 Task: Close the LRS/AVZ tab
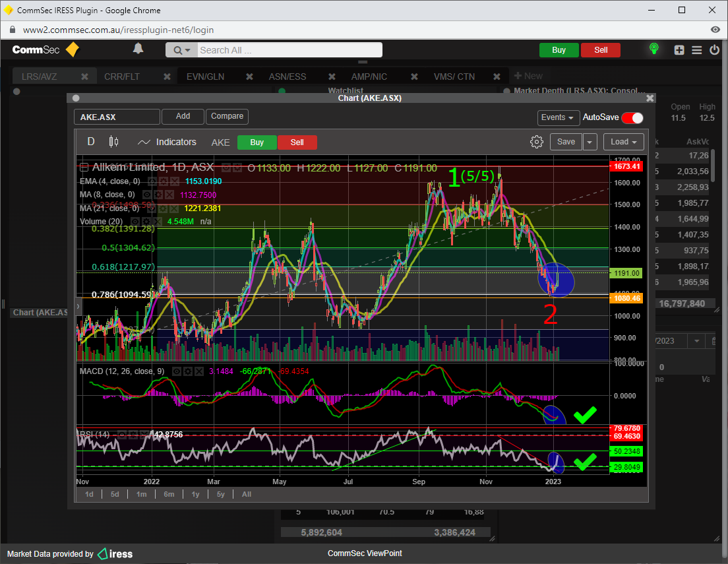[84, 77]
